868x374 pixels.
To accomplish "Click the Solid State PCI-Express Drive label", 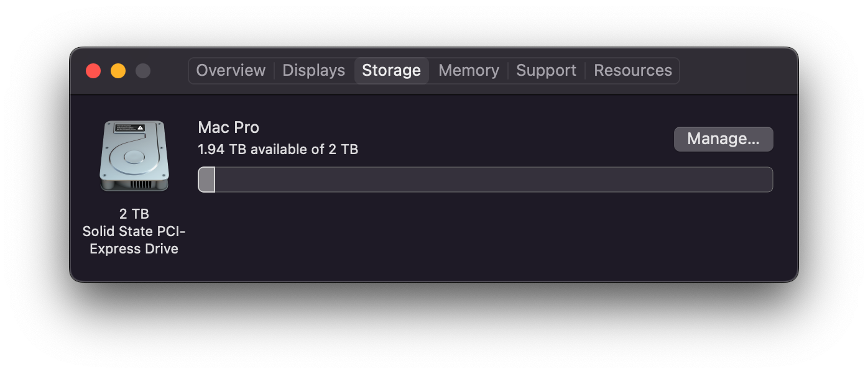I will click(x=134, y=240).
